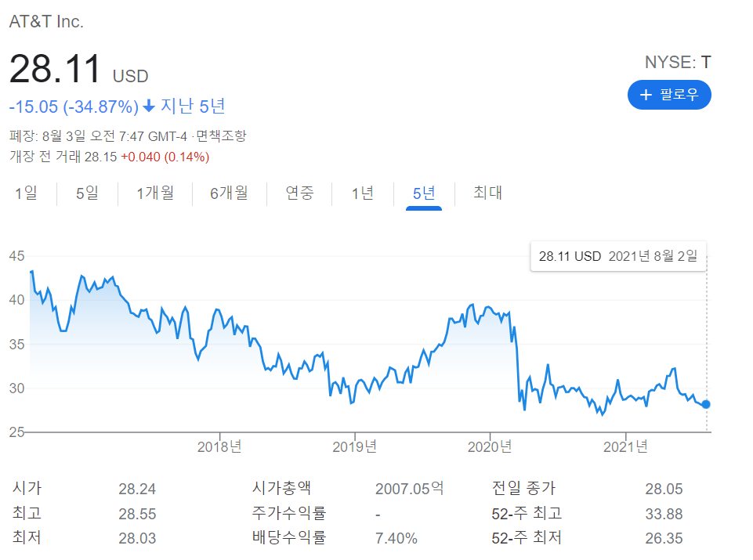Screen dimensions: 753x560
Task: Select the 1년 time range tab
Action: coord(363,193)
